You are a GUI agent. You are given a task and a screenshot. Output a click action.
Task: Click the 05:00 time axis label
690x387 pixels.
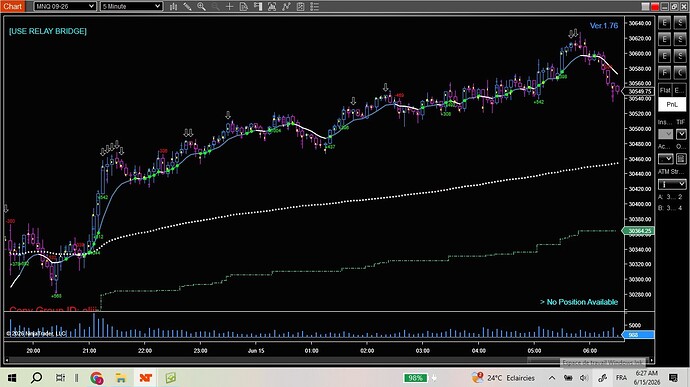coord(534,350)
